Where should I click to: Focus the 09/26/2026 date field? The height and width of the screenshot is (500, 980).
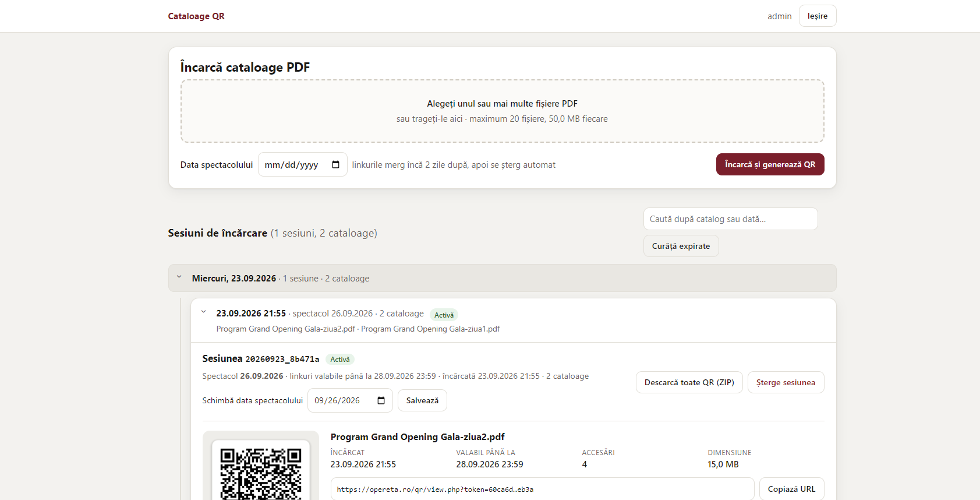pyautogui.click(x=350, y=400)
